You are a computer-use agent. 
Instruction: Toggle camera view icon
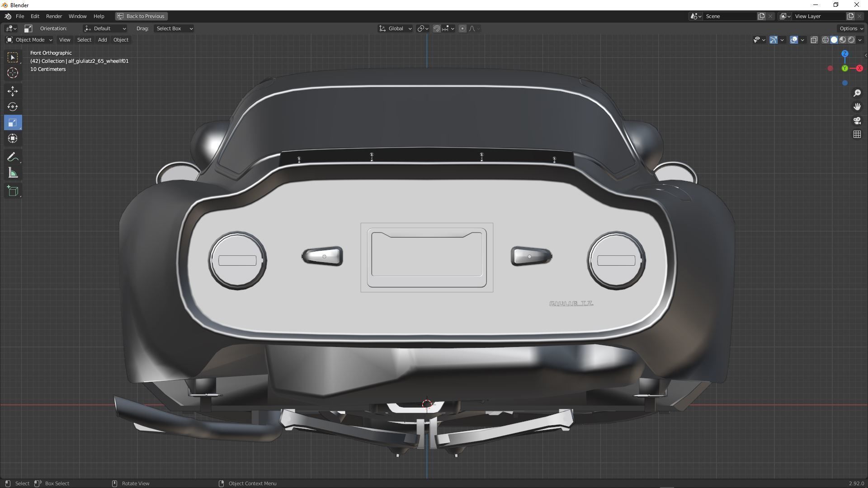[x=857, y=121]
